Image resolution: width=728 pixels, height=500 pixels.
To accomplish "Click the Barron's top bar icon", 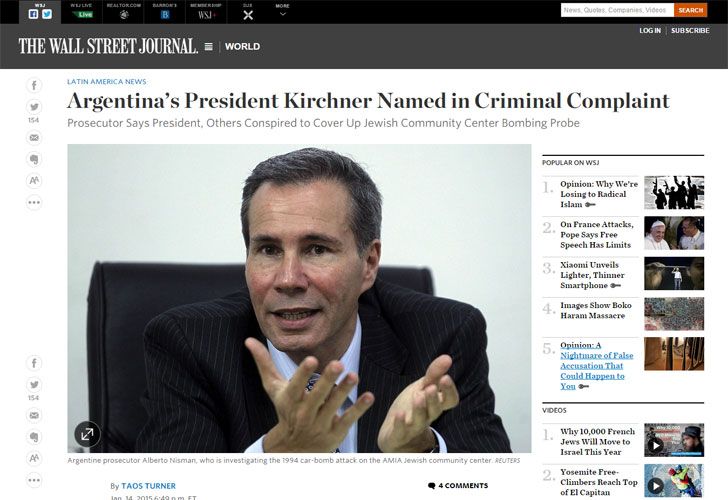I will point(165,12).
